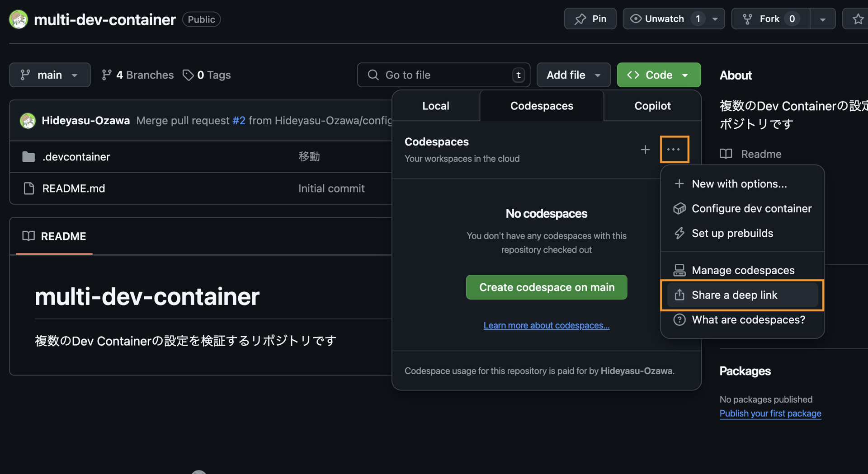868x474 pixels.
Task: Open the Hideyasu-Ozawa author link
Action: (x=86, y=121)
